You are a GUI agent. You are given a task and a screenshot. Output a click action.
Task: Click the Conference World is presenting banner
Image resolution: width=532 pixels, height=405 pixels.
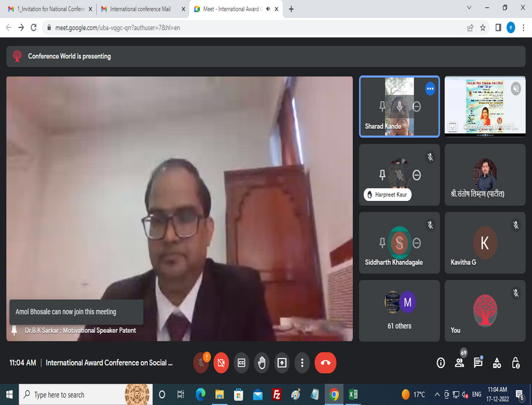tap(266, 56)
